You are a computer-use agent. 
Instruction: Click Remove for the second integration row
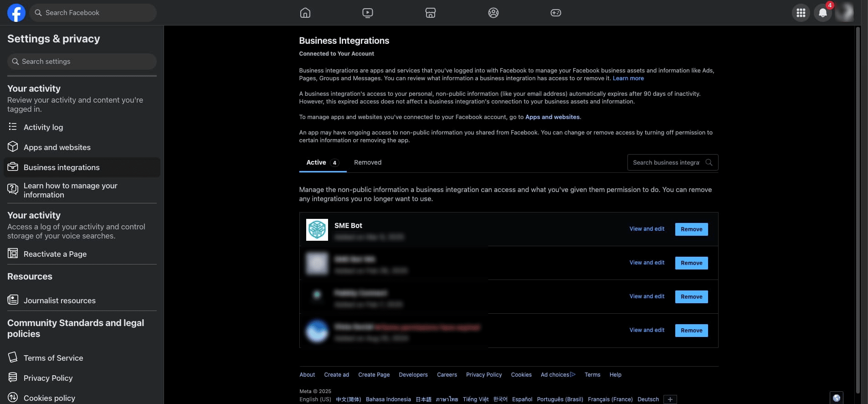(692, 263)
